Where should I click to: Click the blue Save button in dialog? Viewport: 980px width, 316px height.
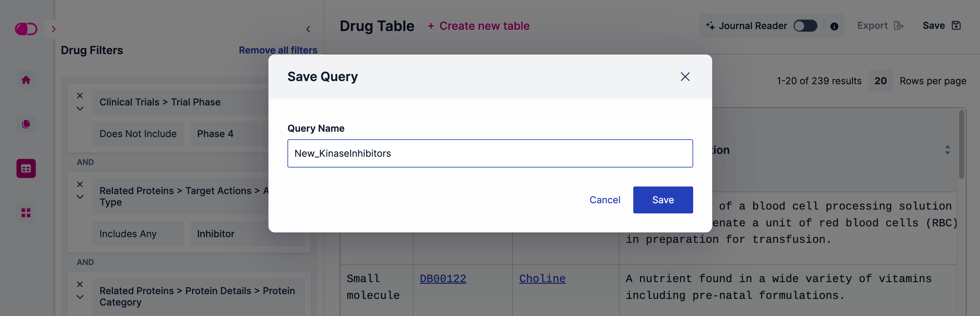point(663,200)
